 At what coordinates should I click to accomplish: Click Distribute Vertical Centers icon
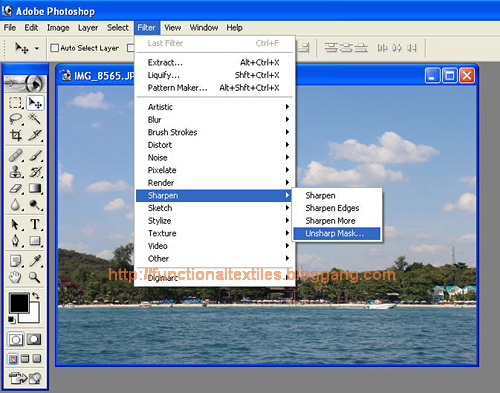point(345,48)
